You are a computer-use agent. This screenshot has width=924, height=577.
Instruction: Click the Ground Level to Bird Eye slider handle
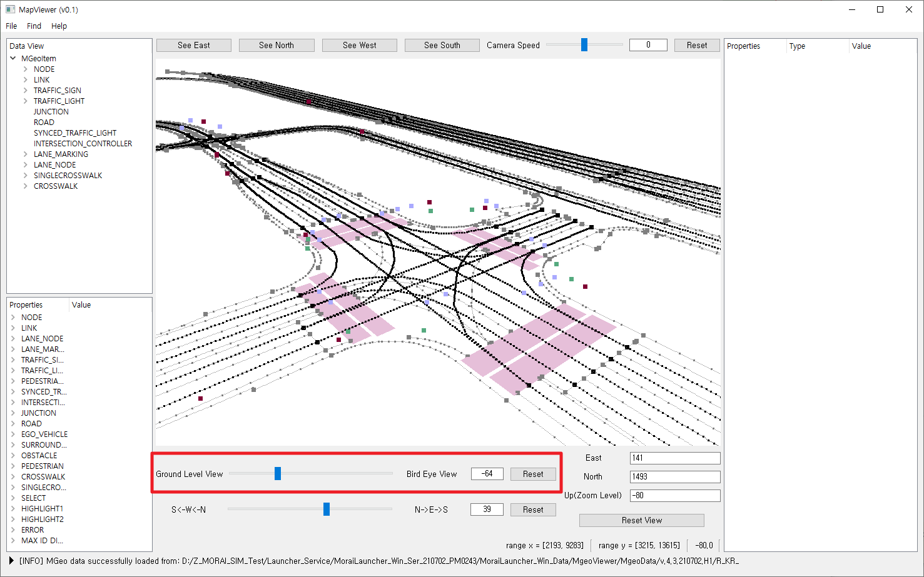(278, 474)
